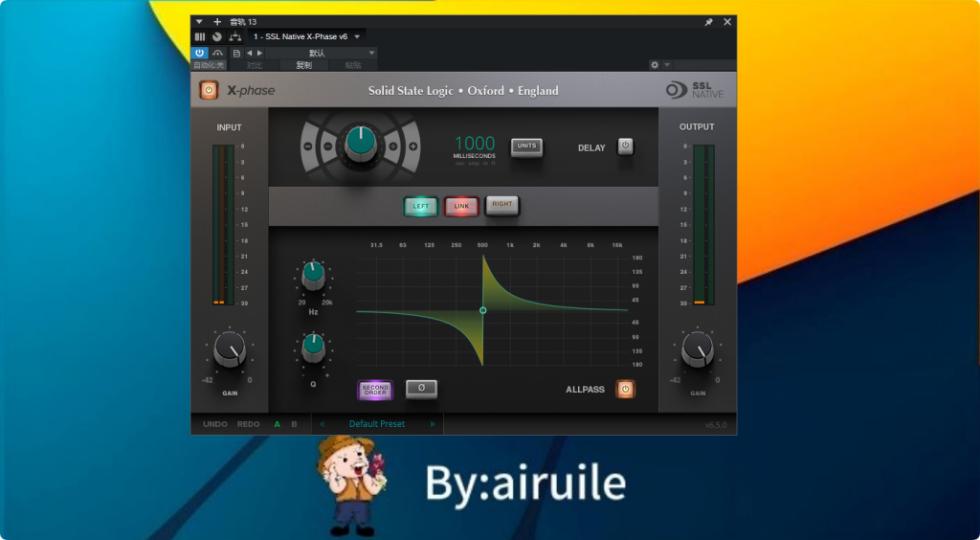Click the 粘贴 paste button
This screenshot has height=540, width=980.
tap(353, 65)
